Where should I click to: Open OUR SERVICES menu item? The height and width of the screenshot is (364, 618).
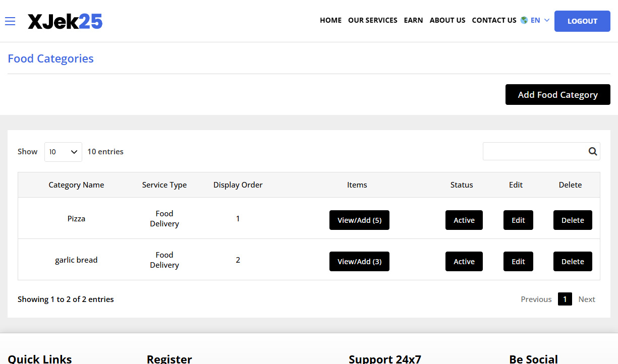(372, 20)
